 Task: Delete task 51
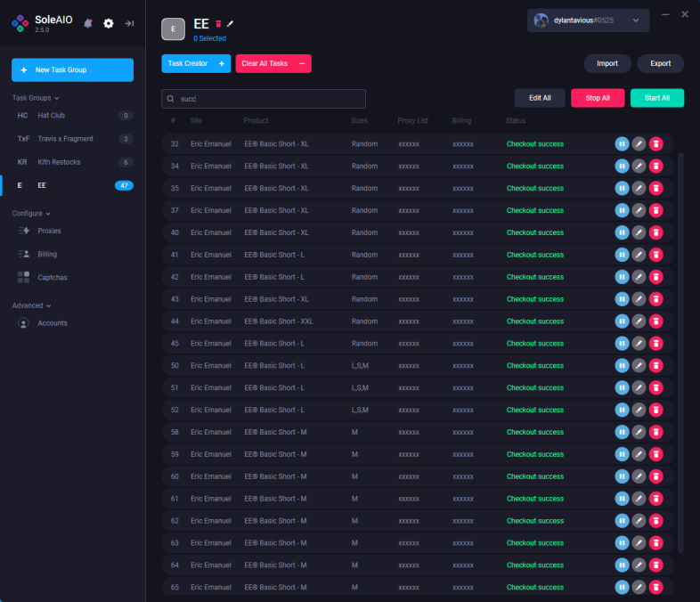click(x=655, y=387)
